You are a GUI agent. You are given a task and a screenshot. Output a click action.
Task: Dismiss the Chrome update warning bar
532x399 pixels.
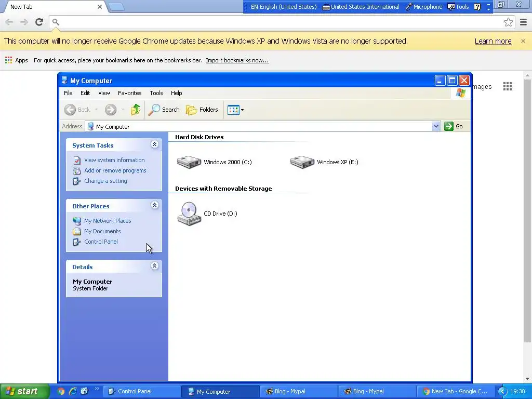pos(523,41)
